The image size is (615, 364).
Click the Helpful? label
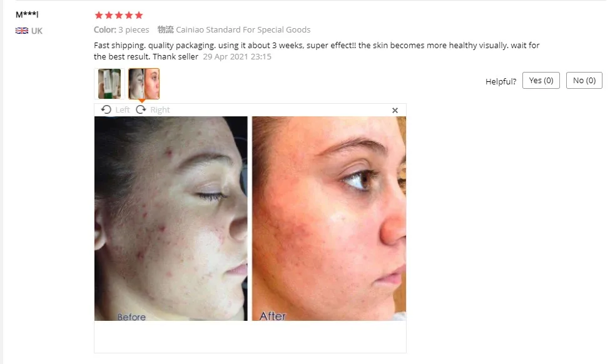tap(501, 81)
